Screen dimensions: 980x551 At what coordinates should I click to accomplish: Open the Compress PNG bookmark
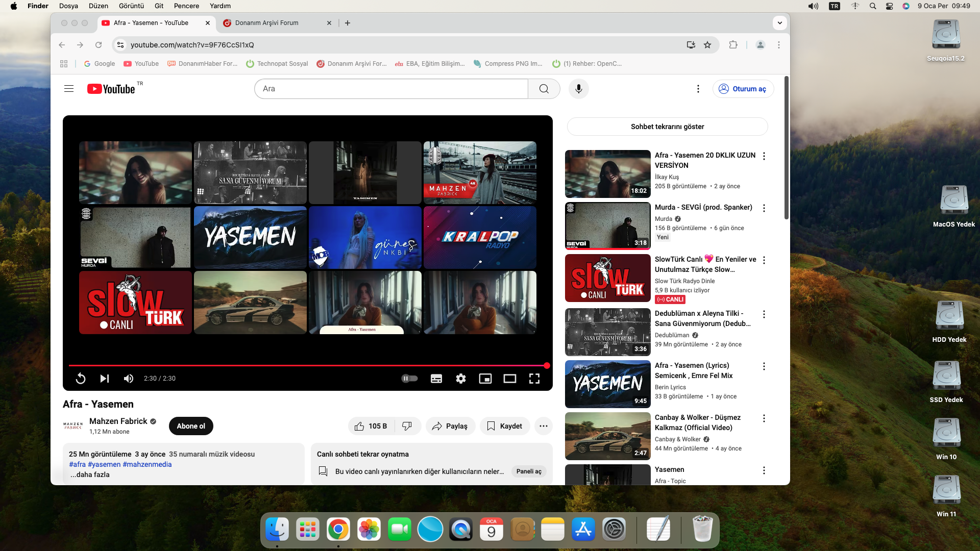coord(508,64)
